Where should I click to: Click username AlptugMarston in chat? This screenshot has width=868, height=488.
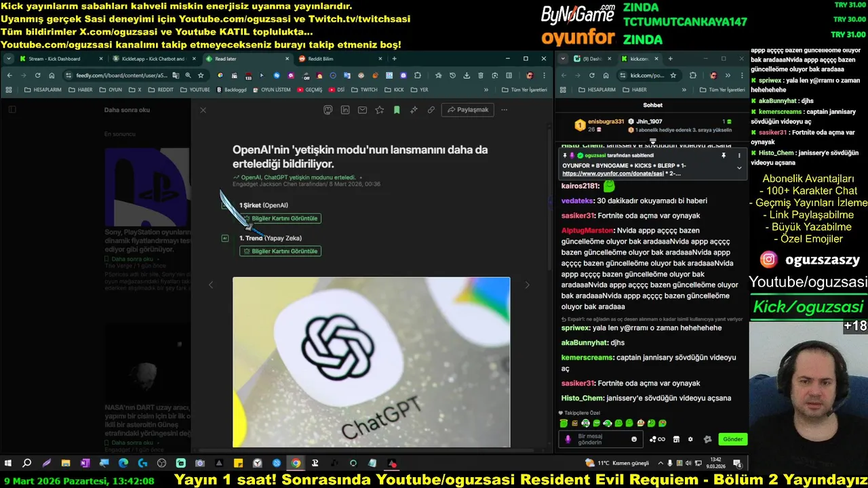(x=587, y=230)
